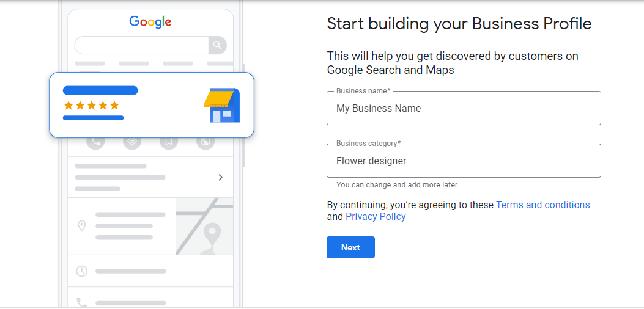Image resolution: width=644 pixels, height=309 pixels.
Task: Open the Privacy Policy link
Action: 376,216
